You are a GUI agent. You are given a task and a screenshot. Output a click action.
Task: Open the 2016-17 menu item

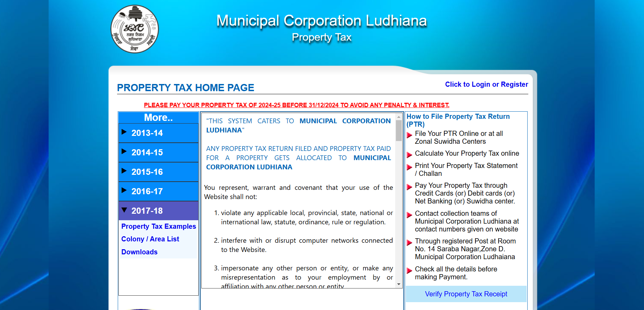[x=158, y=192]
